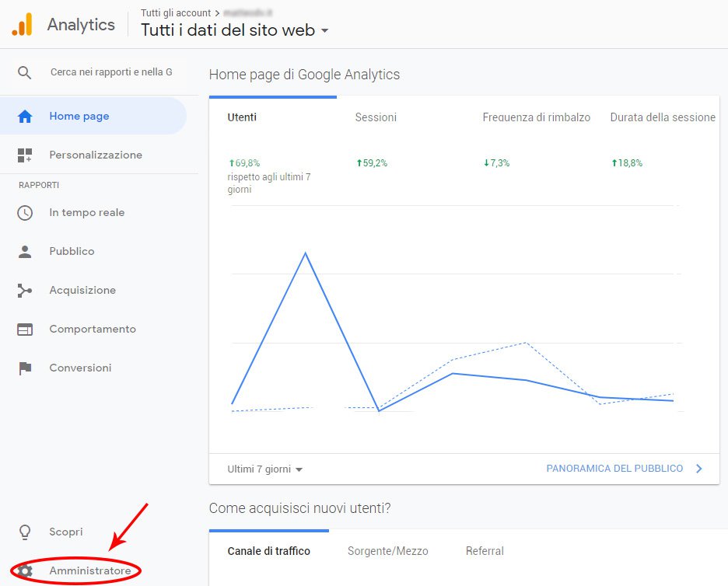Expand the In tempo reale reports

[87, 212]
